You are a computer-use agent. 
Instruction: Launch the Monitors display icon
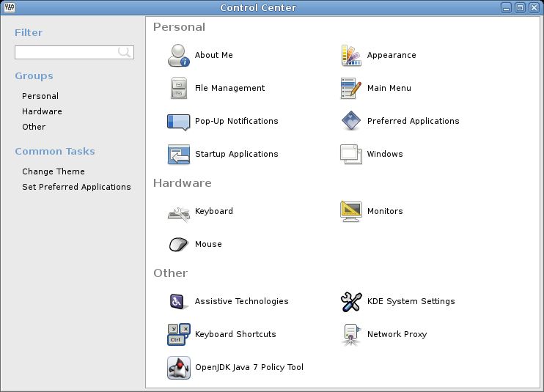click(x=351, y=211)
